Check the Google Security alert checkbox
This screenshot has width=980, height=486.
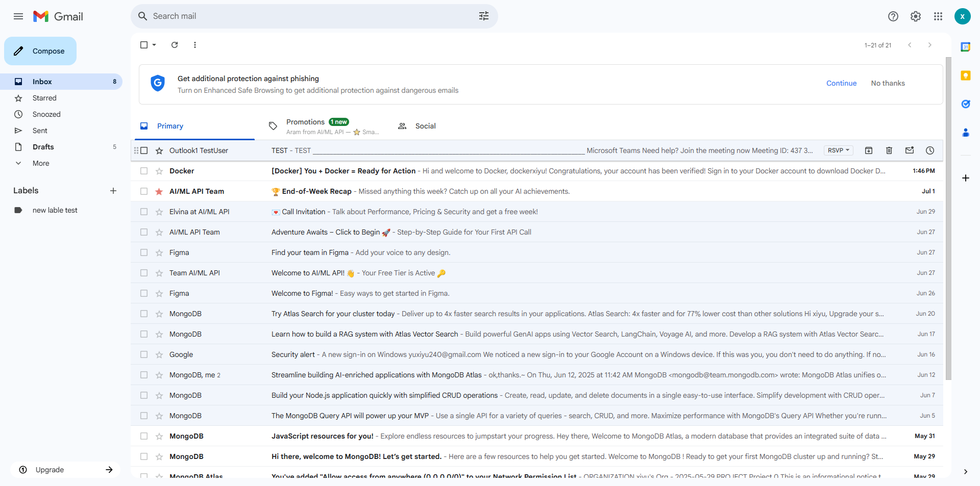click(x=144, y=354)
